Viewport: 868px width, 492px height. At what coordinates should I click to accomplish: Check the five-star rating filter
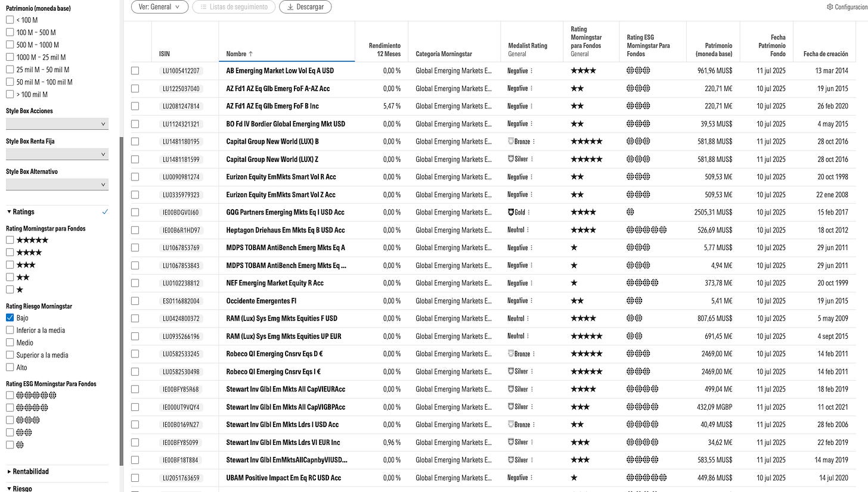(x=10, y=240)
